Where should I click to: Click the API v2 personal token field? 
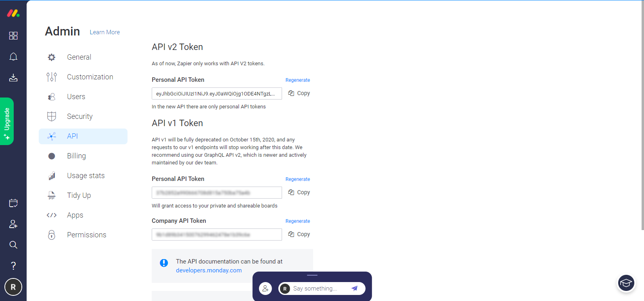tap(217, 93)
